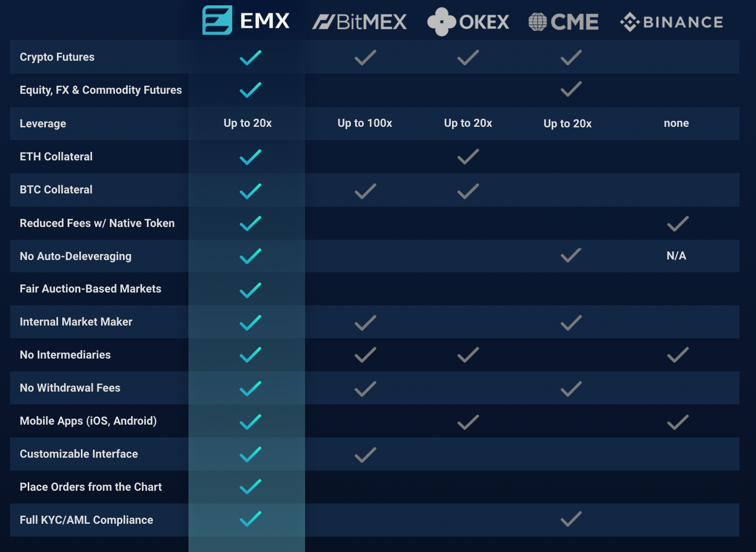
Task: Toggle the BitMEX BTC Collateral checkmark
Action: coord(365,190)
